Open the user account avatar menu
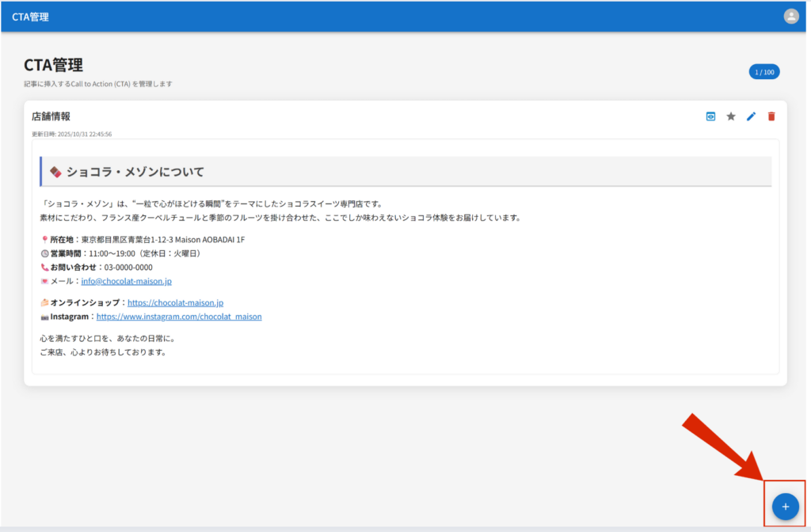 click(790, 16)
